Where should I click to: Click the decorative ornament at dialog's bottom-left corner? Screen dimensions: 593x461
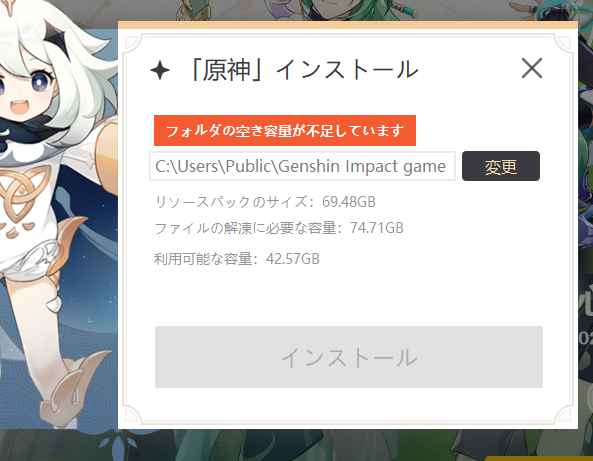pyautogui.click(x=132, y=414)
